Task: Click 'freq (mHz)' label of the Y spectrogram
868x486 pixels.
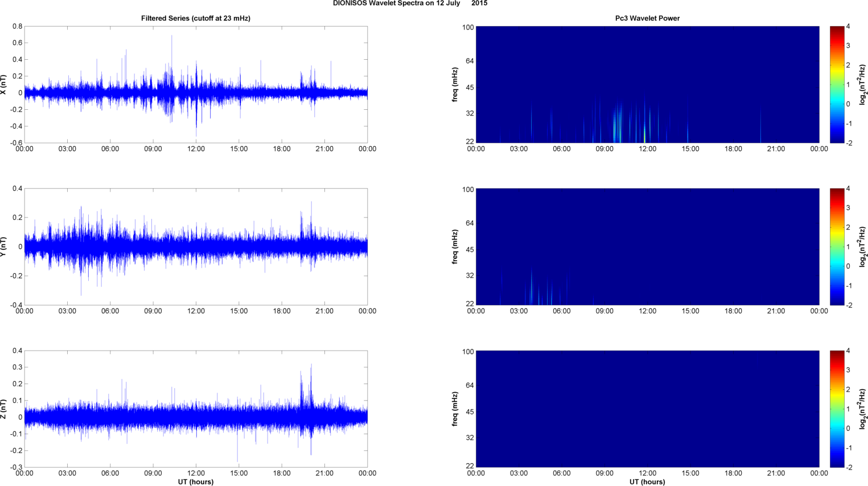Action: point(455,247)
